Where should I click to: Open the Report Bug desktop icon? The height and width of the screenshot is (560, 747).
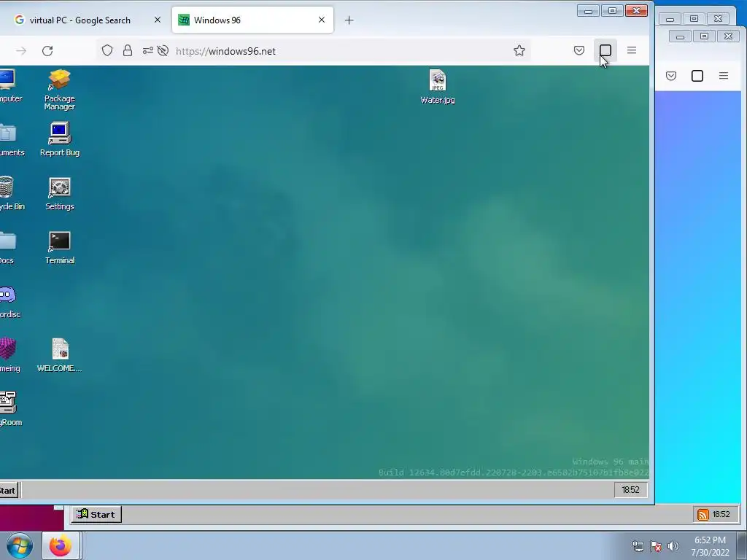pyautogui.click(x=60, y=139)
